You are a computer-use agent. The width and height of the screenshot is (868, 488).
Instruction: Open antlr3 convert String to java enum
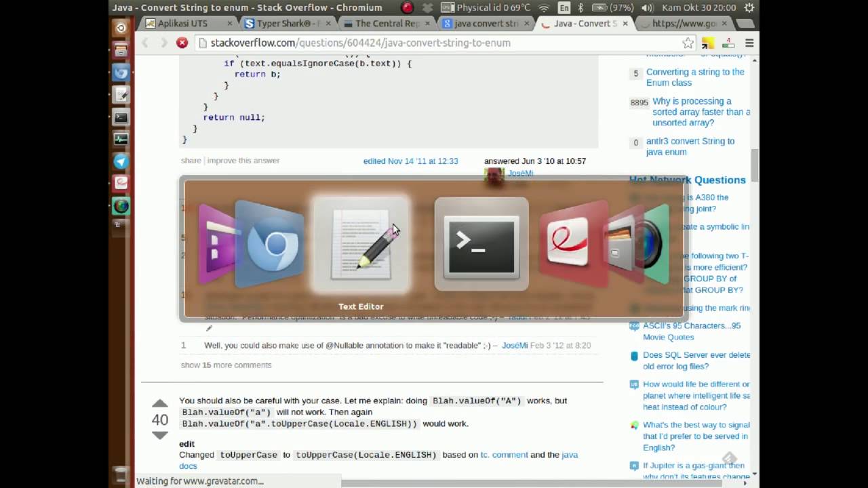click(x=690, y=146)
